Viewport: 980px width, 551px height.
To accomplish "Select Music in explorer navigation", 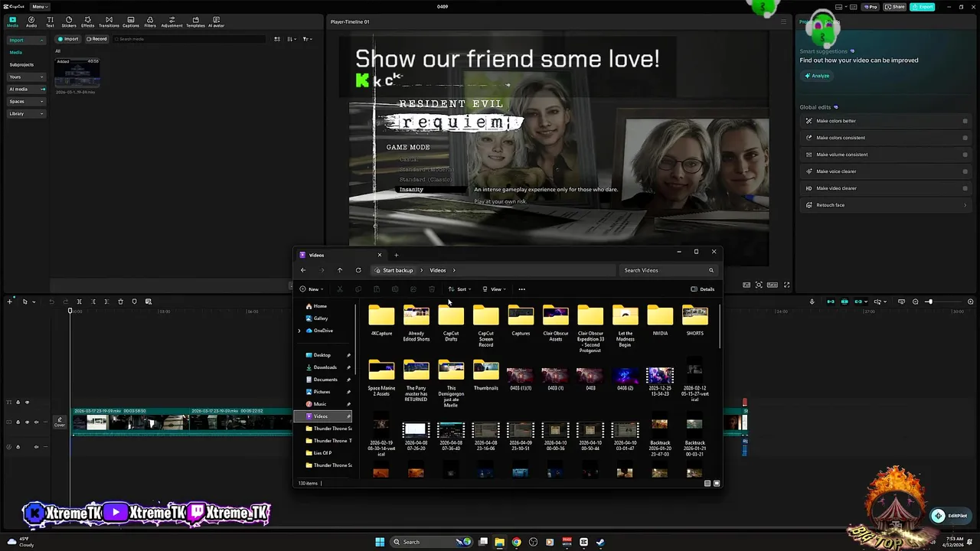I will pos(320,404).
